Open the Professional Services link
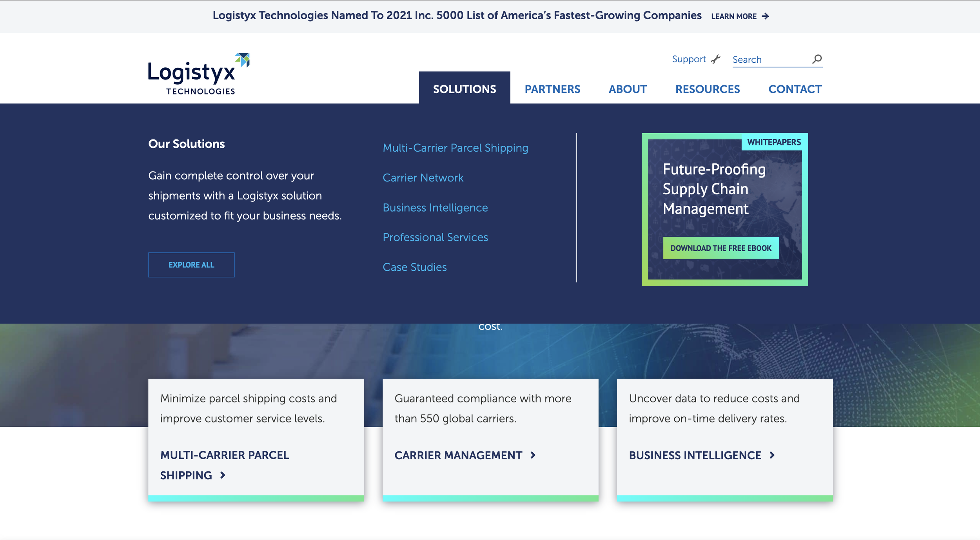 click(435, 237)
